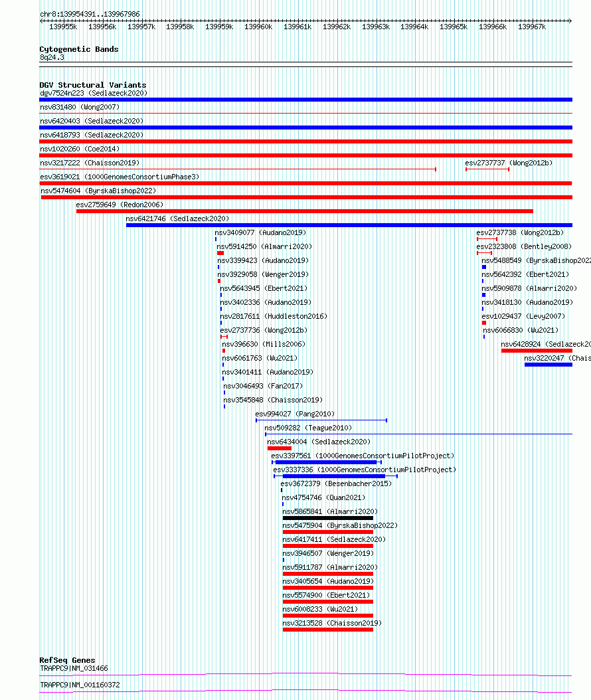This screenshot has width=591, height=700.
Task: Click nsv4754746 (Quan2021) label
Action: click(x=323, y=497)
